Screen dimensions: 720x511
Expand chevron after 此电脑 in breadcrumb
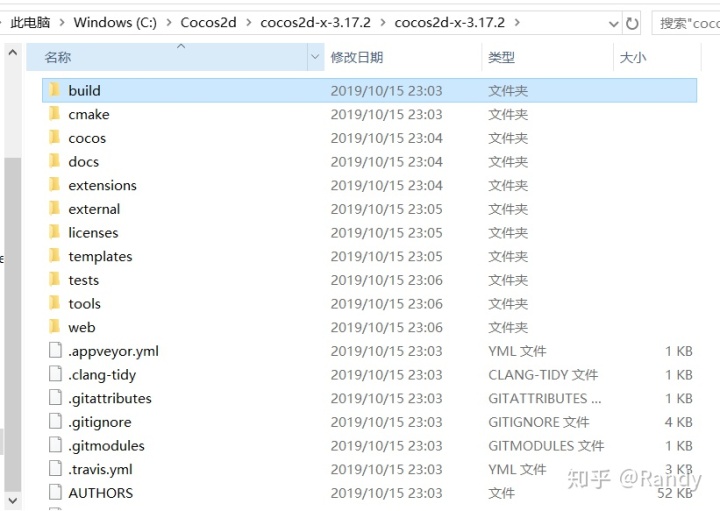(x=62, y=22)
